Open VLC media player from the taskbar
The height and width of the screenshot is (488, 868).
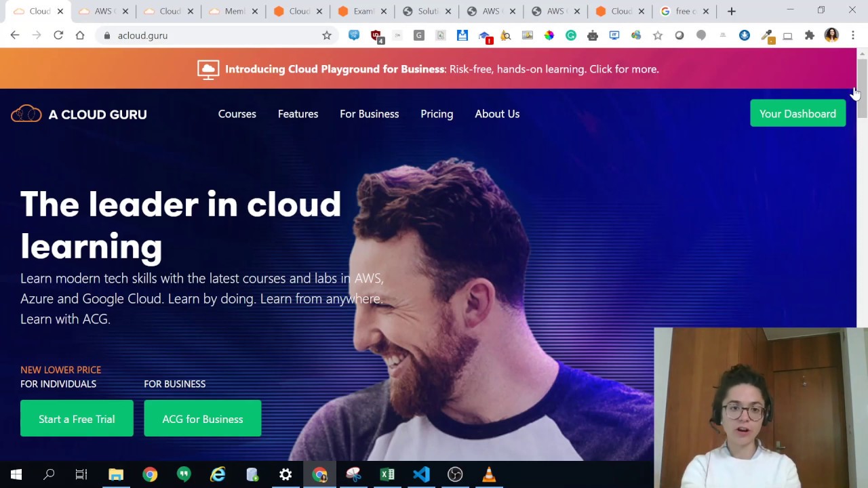489,474
